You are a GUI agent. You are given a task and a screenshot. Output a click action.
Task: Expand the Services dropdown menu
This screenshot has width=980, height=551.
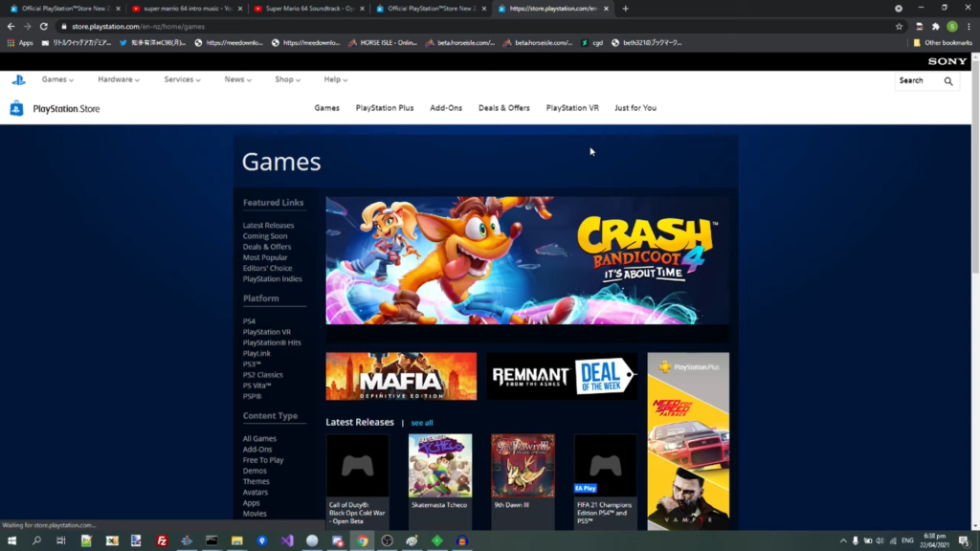tap(183, 80)
